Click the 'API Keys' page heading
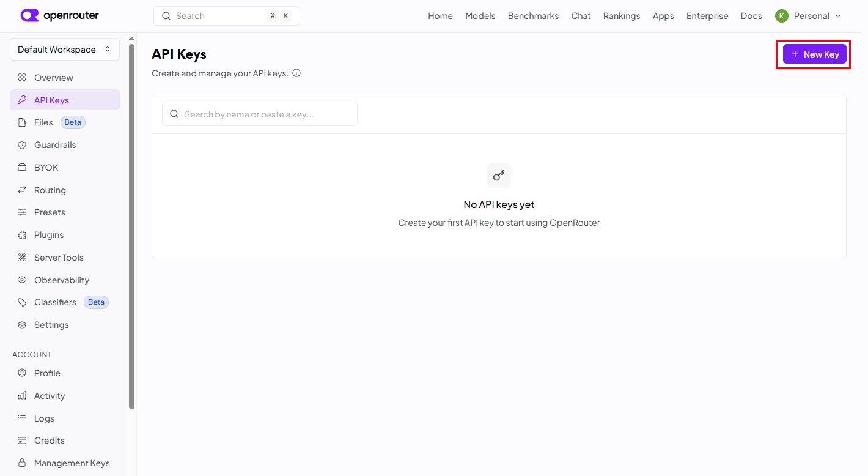Screen dimensions: 868x476 coord(179,54)
